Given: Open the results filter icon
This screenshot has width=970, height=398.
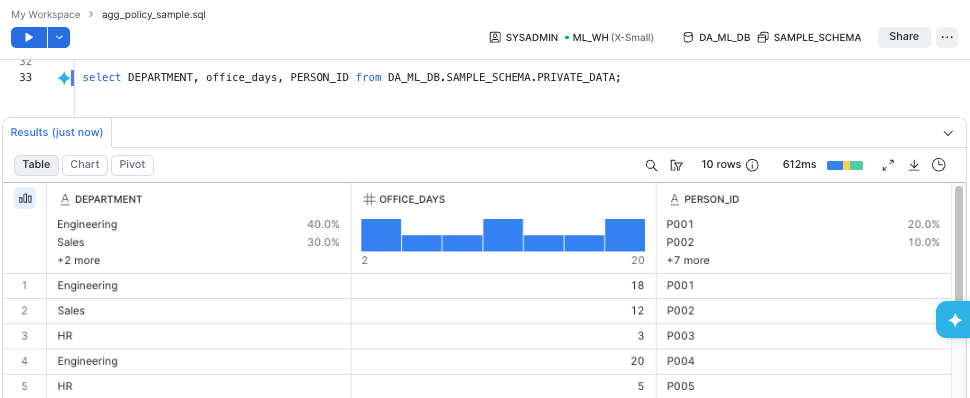Looking at the screenshot, I should click(x=676, y=165).
